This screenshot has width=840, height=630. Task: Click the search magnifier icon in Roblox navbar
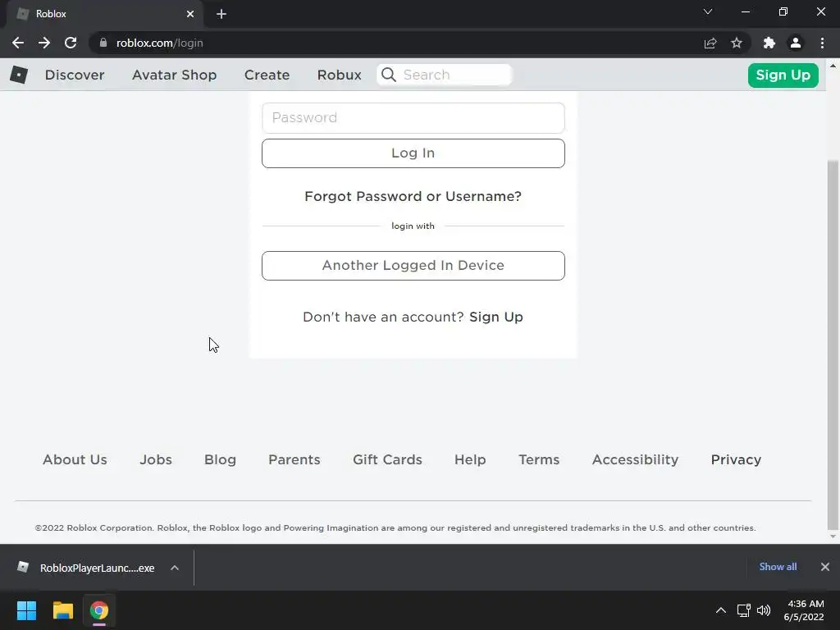pos(389,75)
